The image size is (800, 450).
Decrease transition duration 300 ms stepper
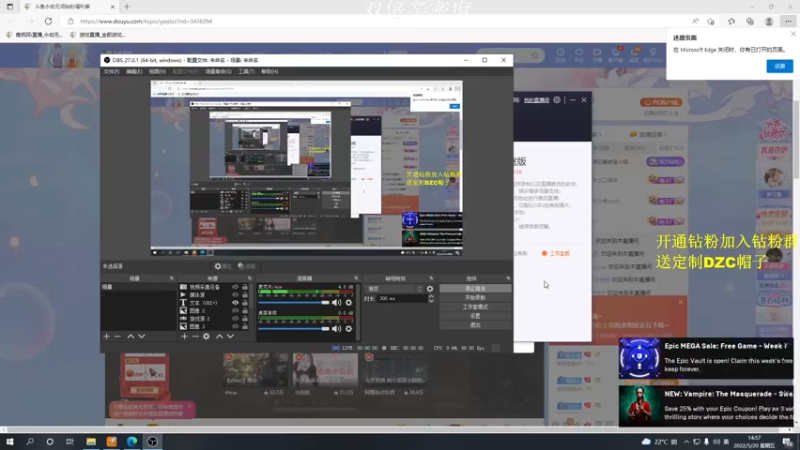pyautogui.click(x=431, y=301)
